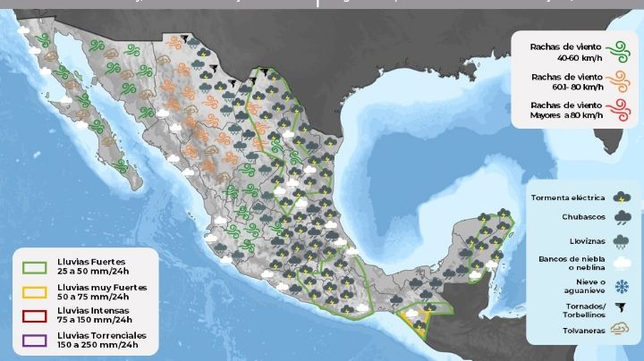
Task: Click the red Lluvias Intensas legend box
Action: (x=35, y=316)
